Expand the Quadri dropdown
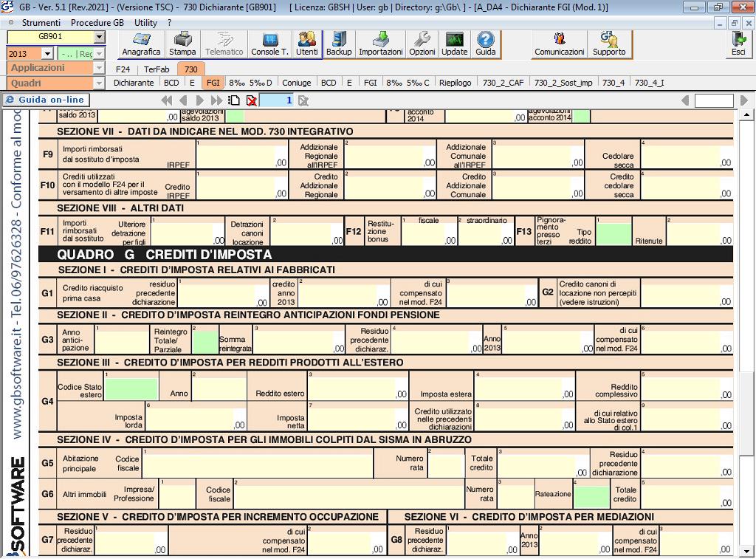756x559 pixels. (99, 83)
